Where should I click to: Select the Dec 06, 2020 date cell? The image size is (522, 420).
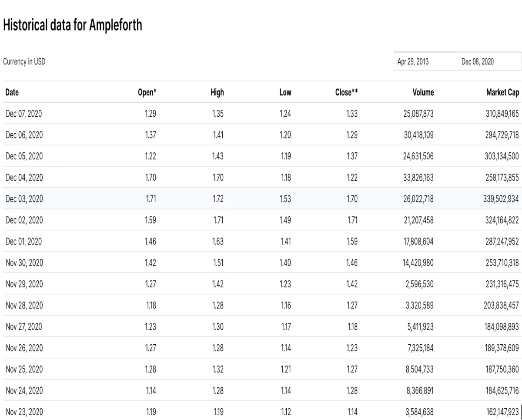[24, 135]
